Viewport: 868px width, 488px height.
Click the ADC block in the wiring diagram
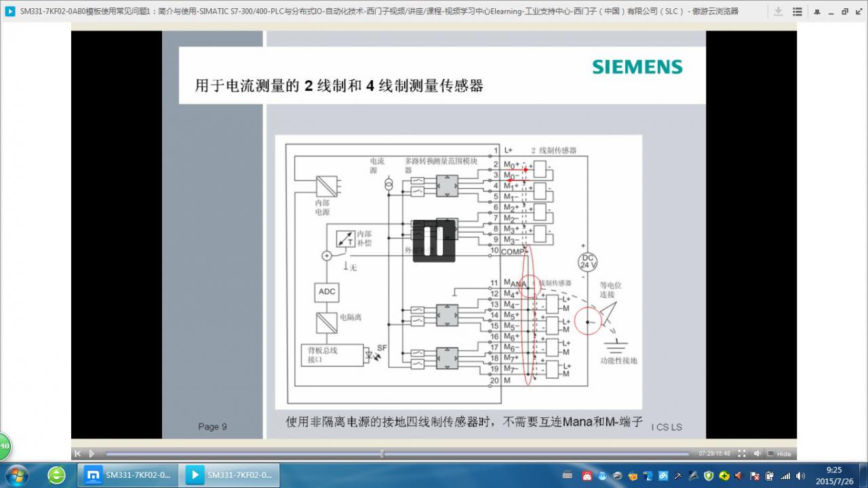327,292
